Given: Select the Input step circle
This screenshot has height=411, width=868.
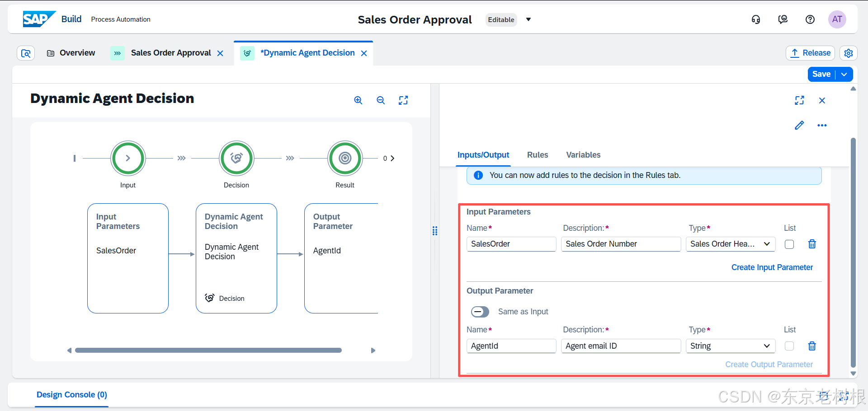Looking at the screenshot, I should click(x=128, y=158).
